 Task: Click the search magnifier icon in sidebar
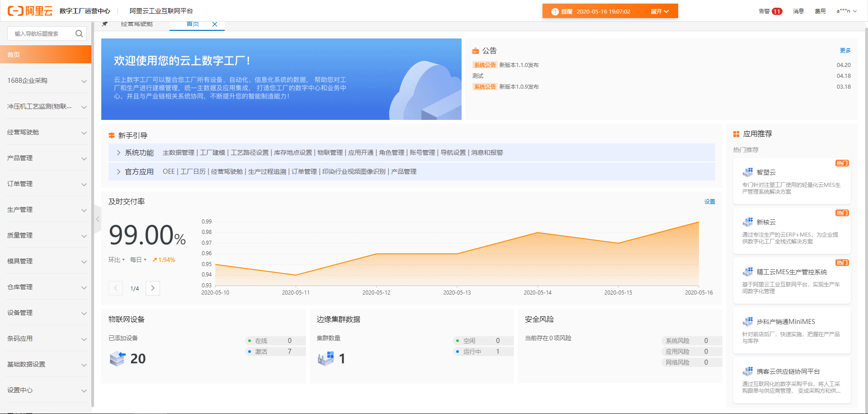point(79,33)
